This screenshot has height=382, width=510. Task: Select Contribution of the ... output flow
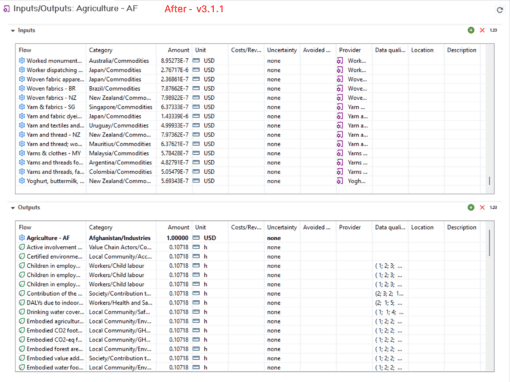click(54, 294)
